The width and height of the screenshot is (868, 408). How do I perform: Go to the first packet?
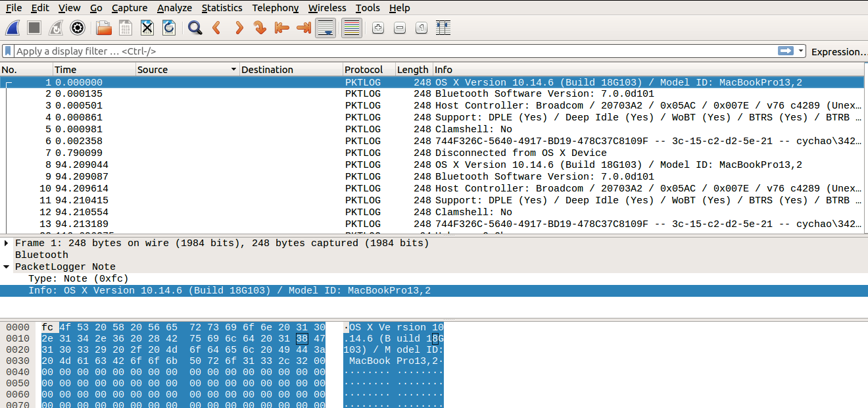tap(281, 28)
